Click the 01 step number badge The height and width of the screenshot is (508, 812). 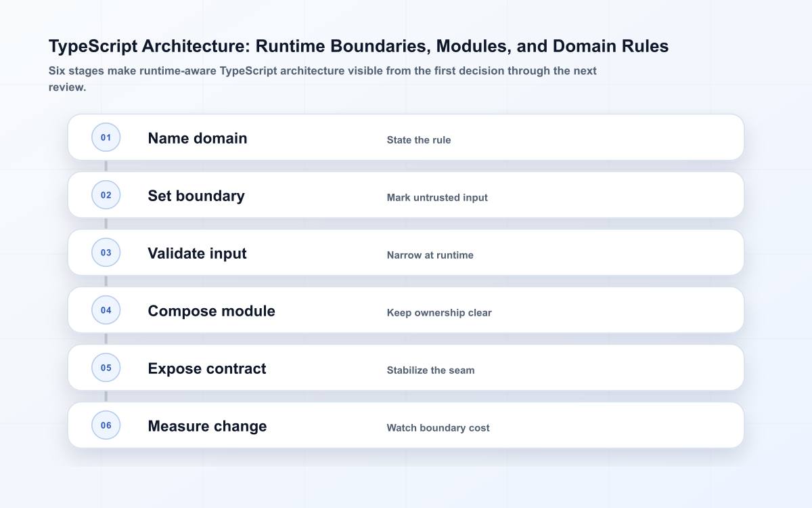click(x=106, y=137)
